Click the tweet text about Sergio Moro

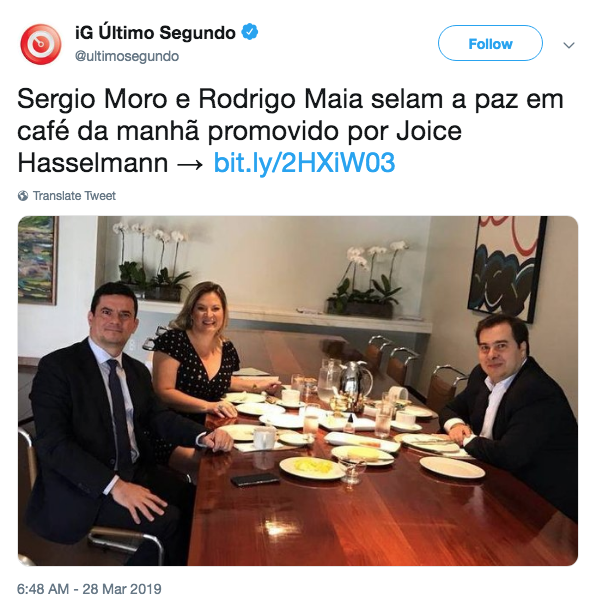point(290,131)
